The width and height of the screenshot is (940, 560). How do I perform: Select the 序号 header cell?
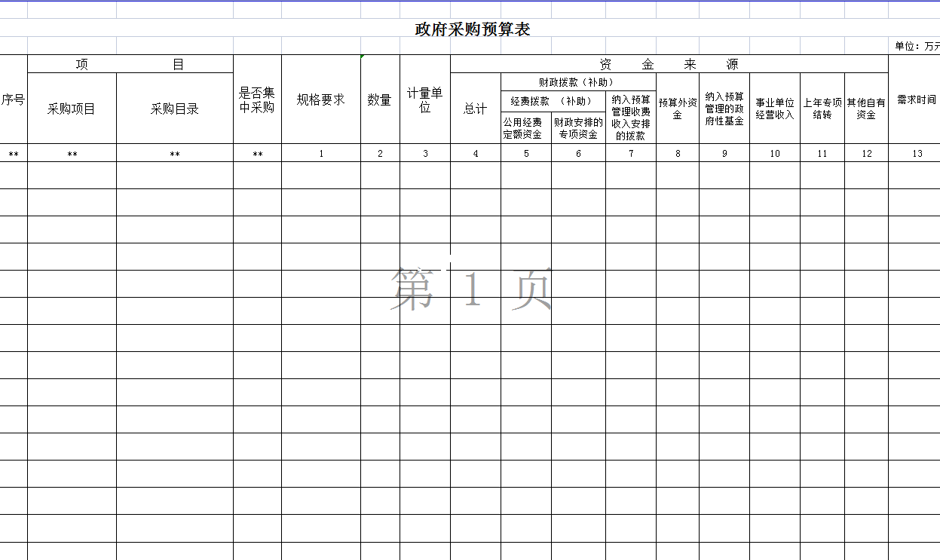coord(14,99)
